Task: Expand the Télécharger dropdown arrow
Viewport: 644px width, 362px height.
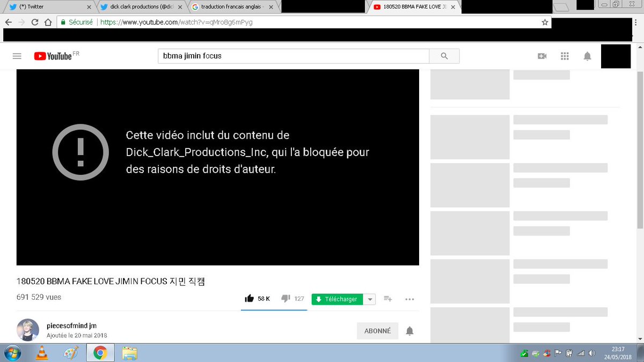Action: [370, 299]
